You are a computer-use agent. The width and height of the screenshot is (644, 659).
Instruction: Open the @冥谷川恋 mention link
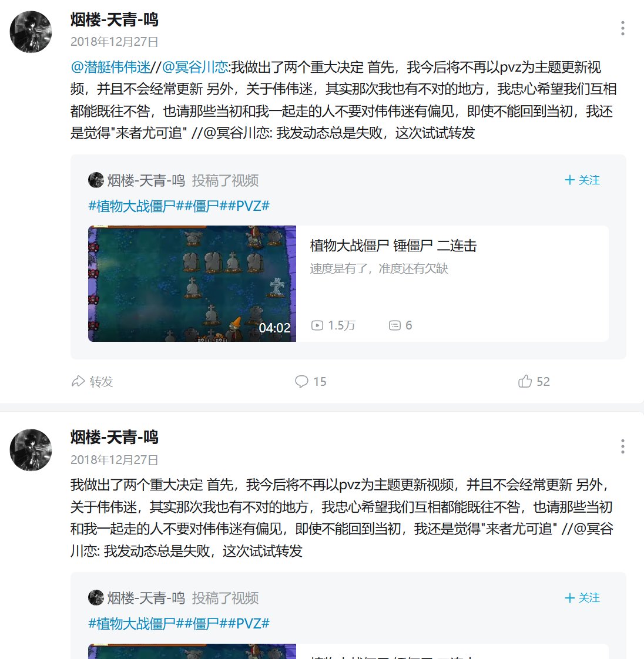(195, 67)
